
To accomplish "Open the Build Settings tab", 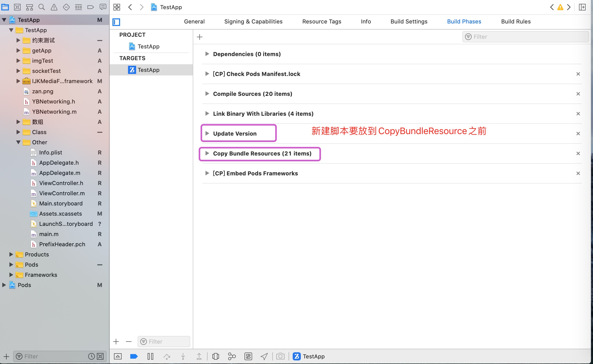I will (409, 22).
